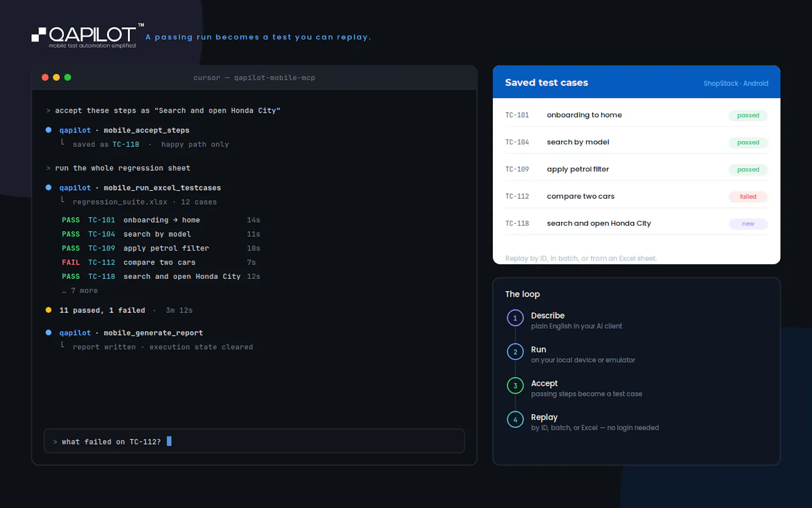Screen dimensions: 812x508
Task: Click the passed badge for apply petrol filter
Action: tap(748, 170)
